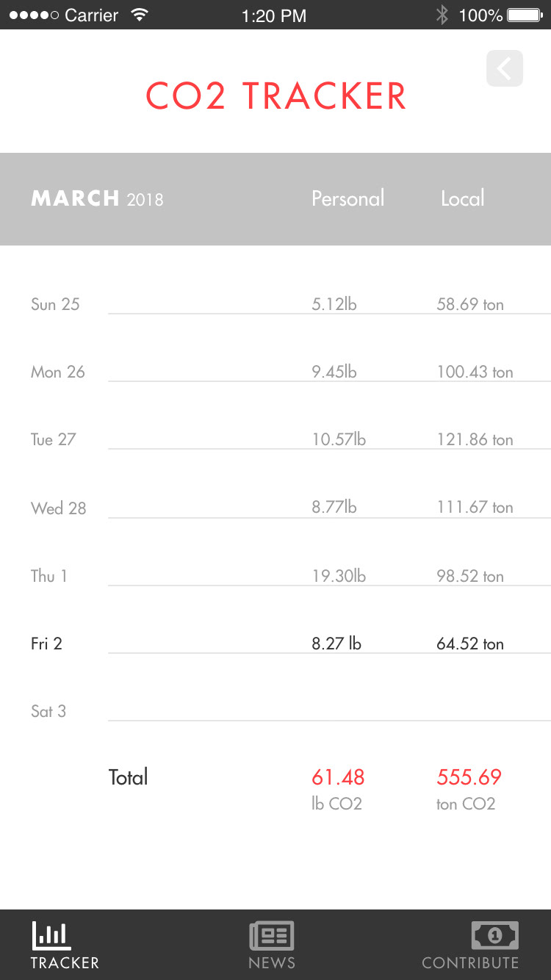Switch to the CONTRIBUTE tab label
551x980 pixels.
pos(470,962)
